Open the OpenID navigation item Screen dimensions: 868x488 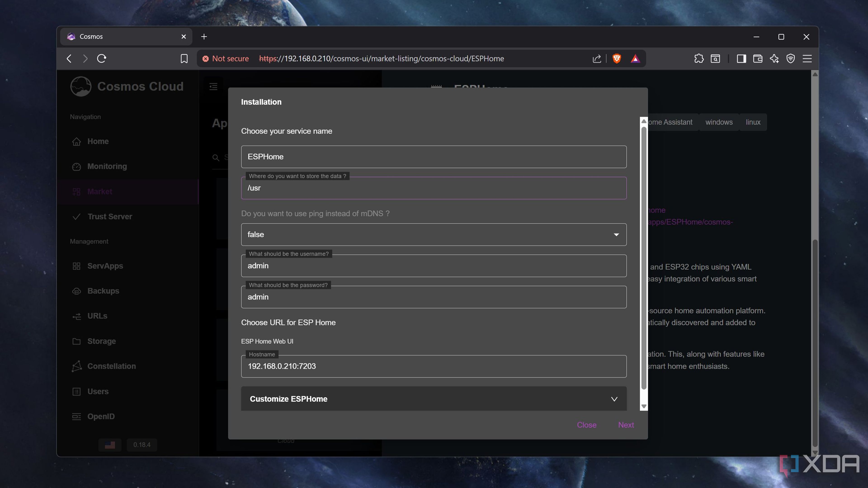click(127, 416)
